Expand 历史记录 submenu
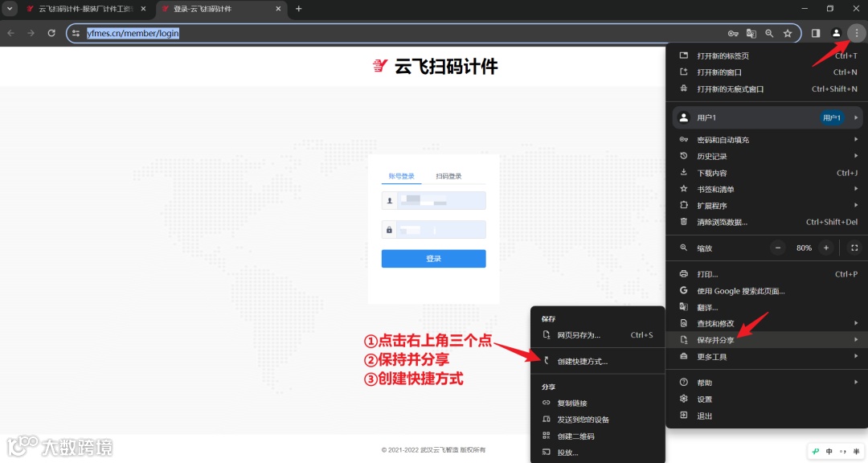Screen dimensions: 868x463 point(768,156)
